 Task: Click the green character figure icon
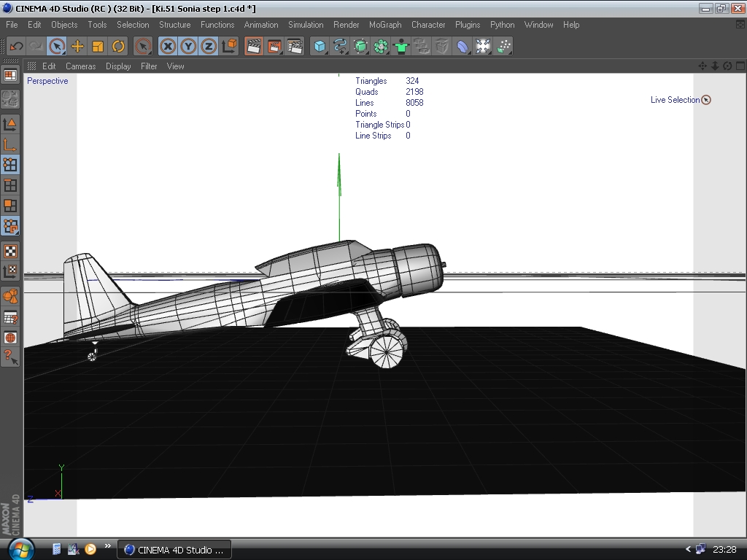coord(401,46)
